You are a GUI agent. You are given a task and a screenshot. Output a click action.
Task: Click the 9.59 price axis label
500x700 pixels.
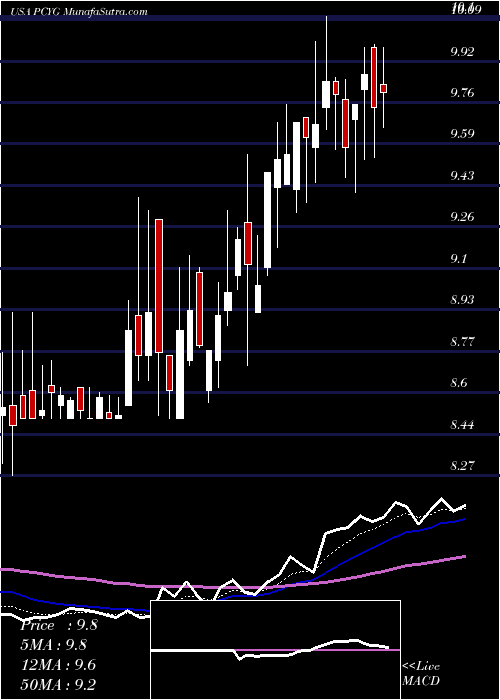coord(462,134)
